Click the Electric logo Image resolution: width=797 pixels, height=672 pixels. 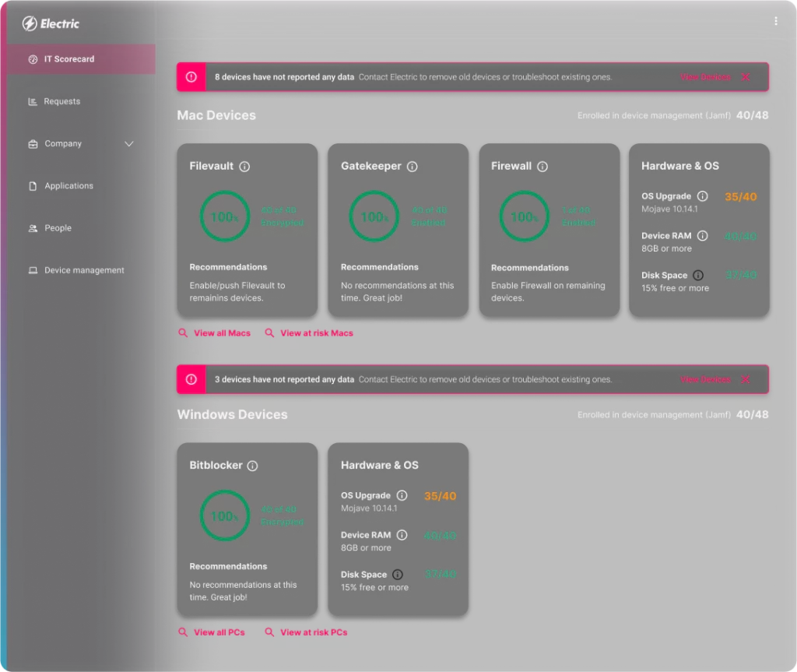(50, 23)
